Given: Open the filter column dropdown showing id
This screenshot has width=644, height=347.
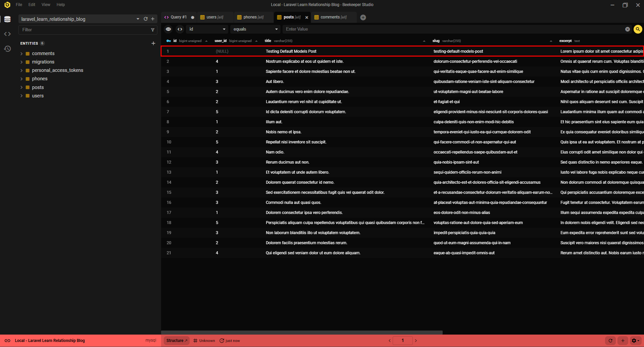Looking at the screenshot, I should click(207, 29).
